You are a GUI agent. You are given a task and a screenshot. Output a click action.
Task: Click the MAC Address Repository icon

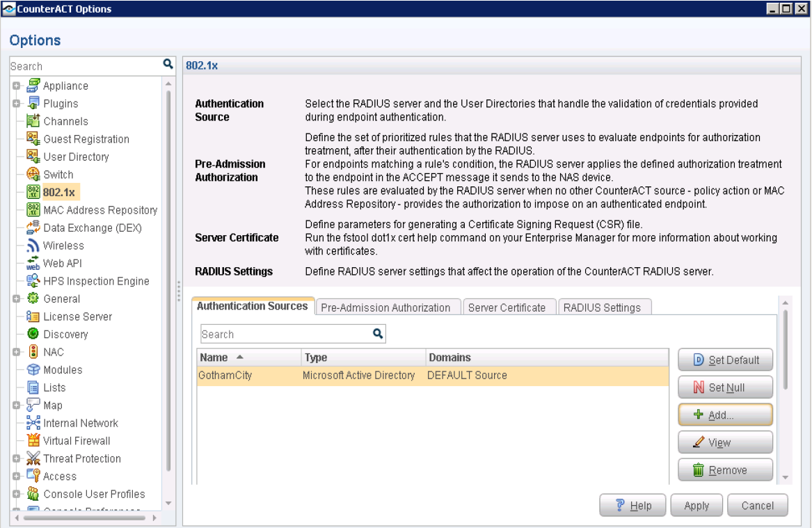(x=33, y=209)
